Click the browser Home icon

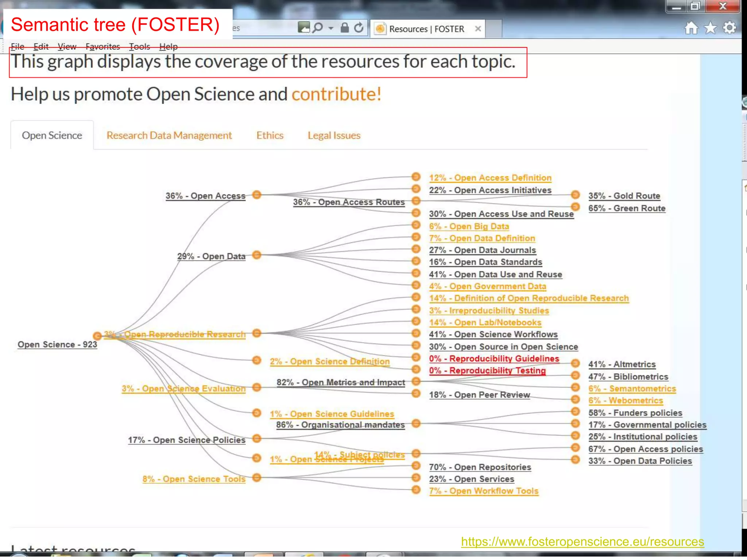[x=691, y=28]
